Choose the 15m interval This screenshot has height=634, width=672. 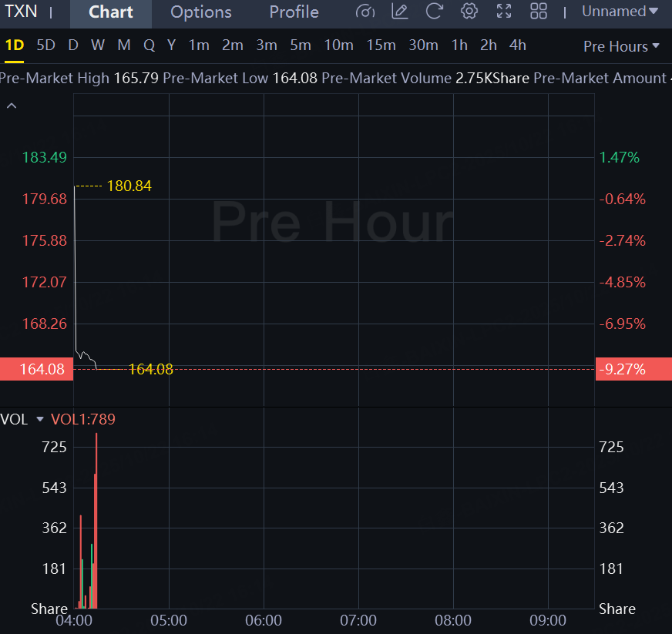click(381, 45)
